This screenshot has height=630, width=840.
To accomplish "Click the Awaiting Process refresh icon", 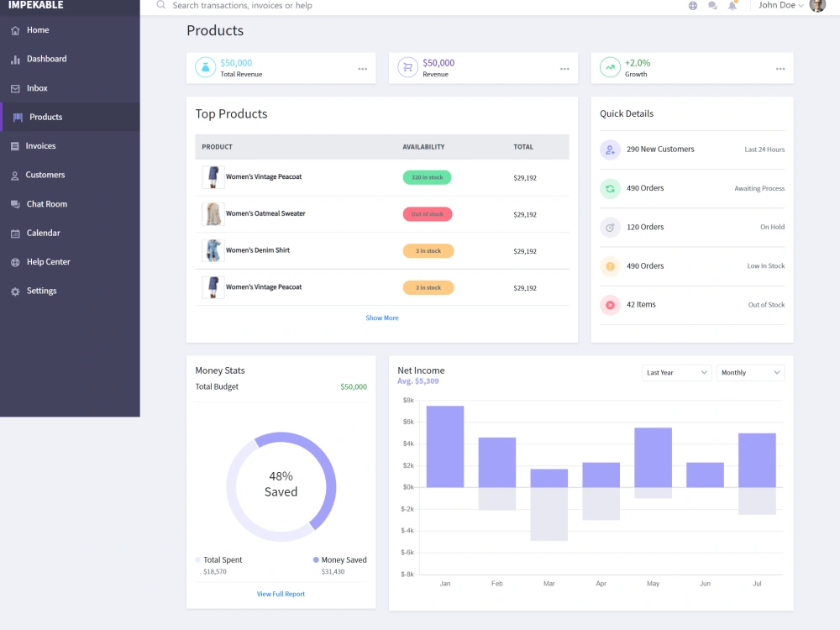I will [x=610, y=188].
